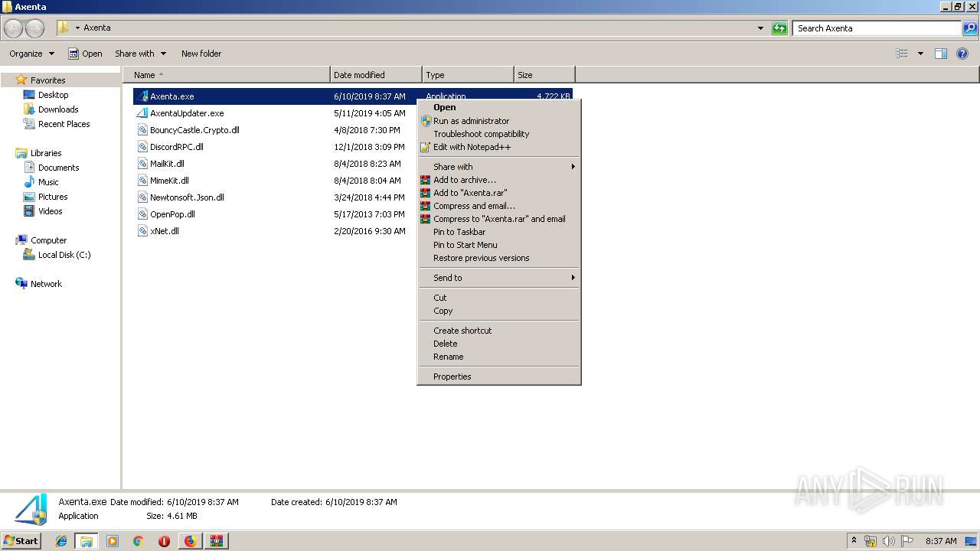Click the Newtonsoft.Json.dll file icon
The image size is (980, 551).
pos(142,197)
